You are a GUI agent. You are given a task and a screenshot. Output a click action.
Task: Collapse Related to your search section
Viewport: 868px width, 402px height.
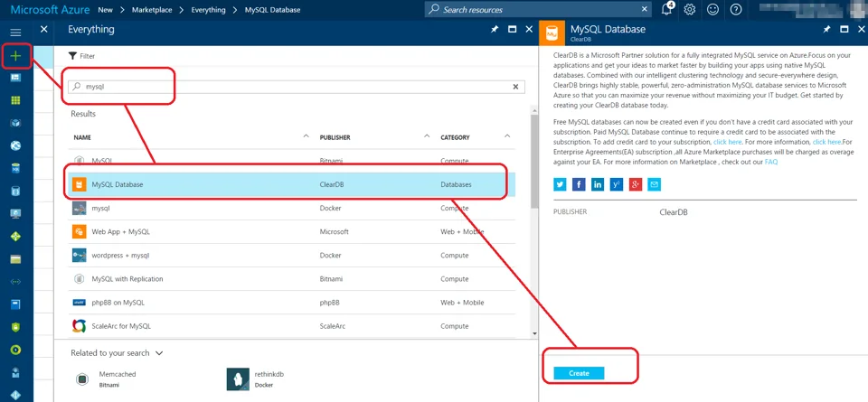point(159,353)
